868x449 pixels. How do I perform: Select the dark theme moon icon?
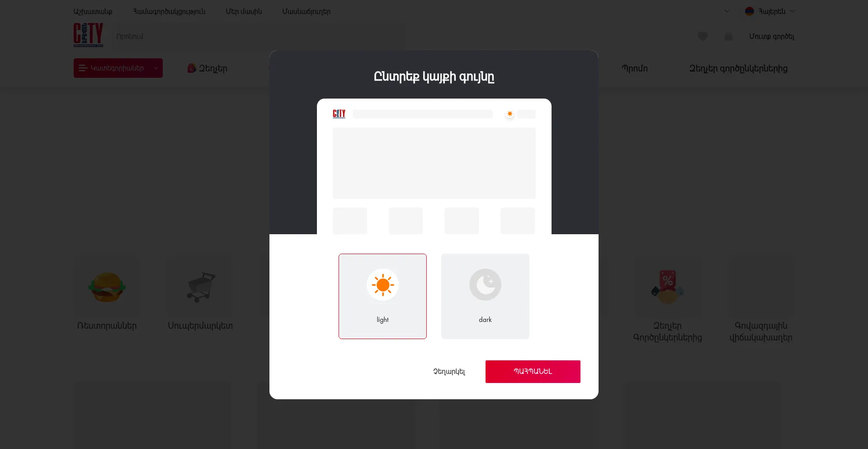[485, 285]
